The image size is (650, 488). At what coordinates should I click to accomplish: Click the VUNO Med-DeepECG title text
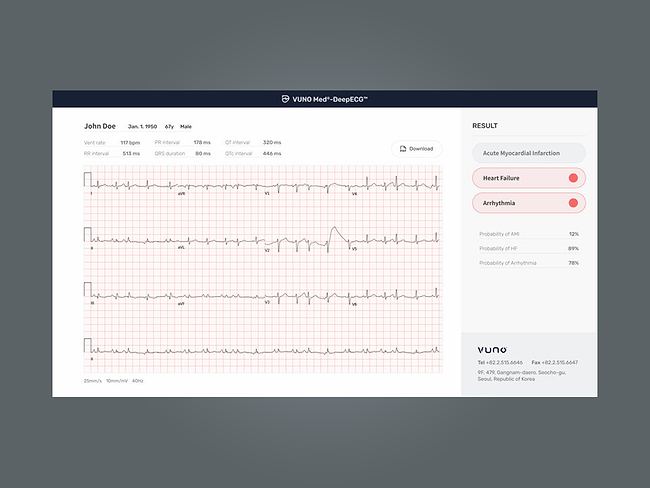click(x=331, y=99)
